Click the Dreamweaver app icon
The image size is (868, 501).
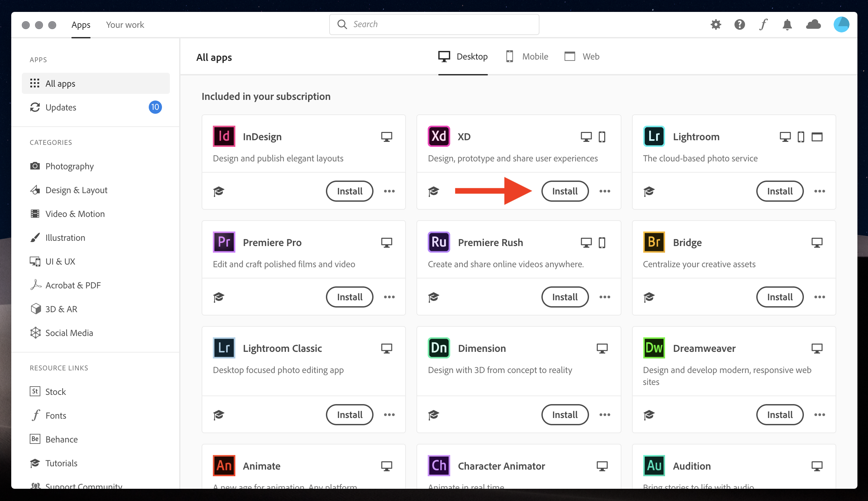[x=654, y=348]
